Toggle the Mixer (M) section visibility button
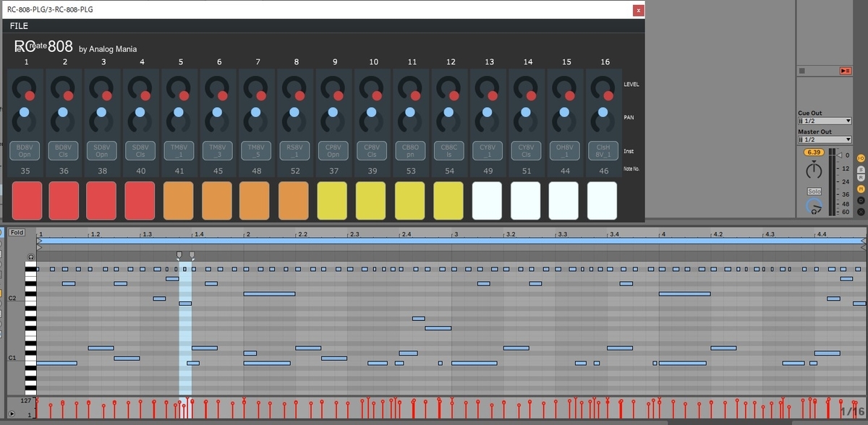Screen dimensions: 868x425 tap(861, 189)
